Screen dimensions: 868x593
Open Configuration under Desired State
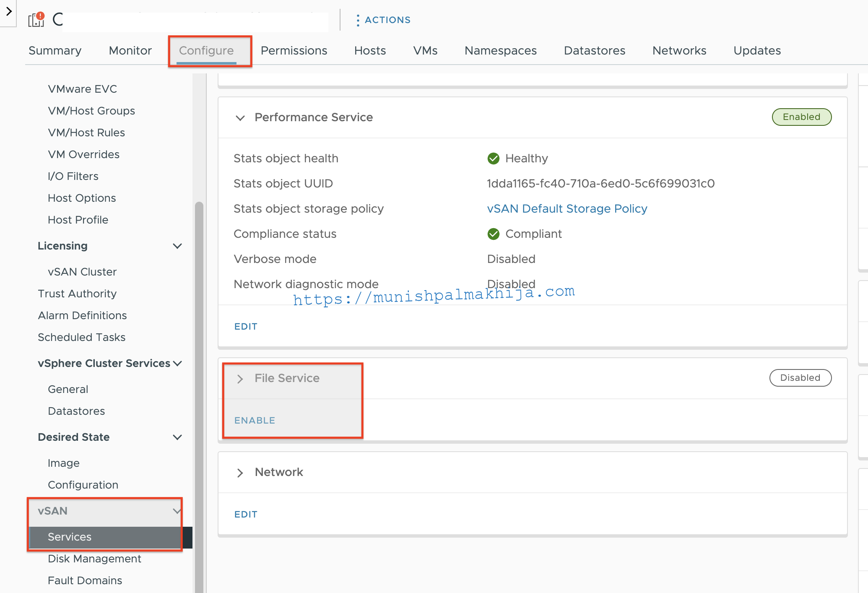[x=83, y=485]
